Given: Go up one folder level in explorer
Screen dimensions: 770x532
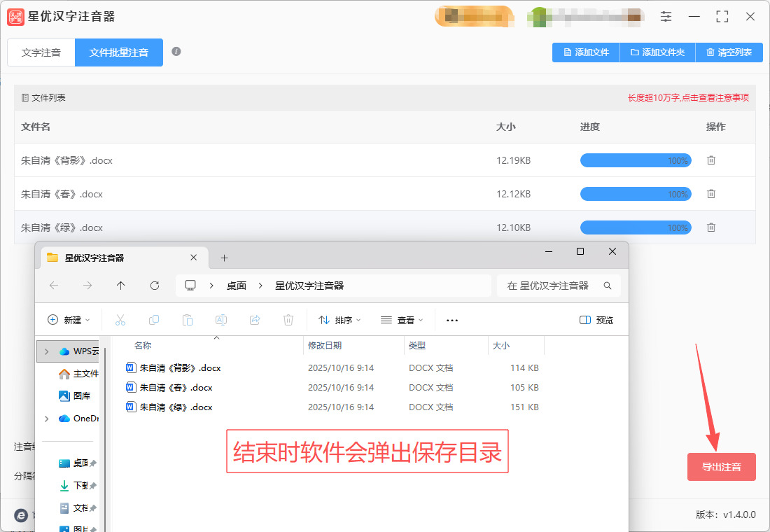Looking at the screenshot, I should 121,286.
